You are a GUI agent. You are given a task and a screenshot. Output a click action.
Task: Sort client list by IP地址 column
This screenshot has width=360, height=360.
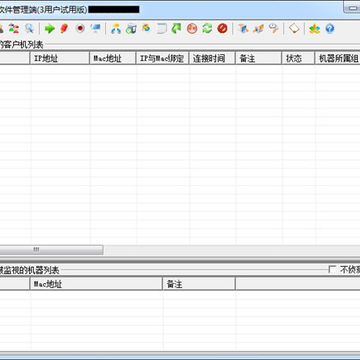(60, 58)
